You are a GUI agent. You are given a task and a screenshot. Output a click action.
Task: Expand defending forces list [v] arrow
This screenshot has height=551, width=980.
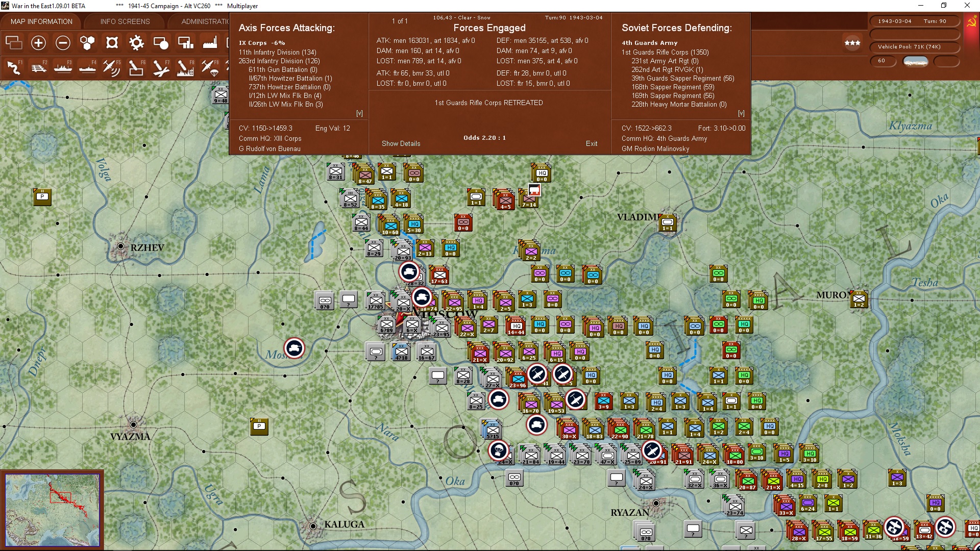tap(741, 113)
